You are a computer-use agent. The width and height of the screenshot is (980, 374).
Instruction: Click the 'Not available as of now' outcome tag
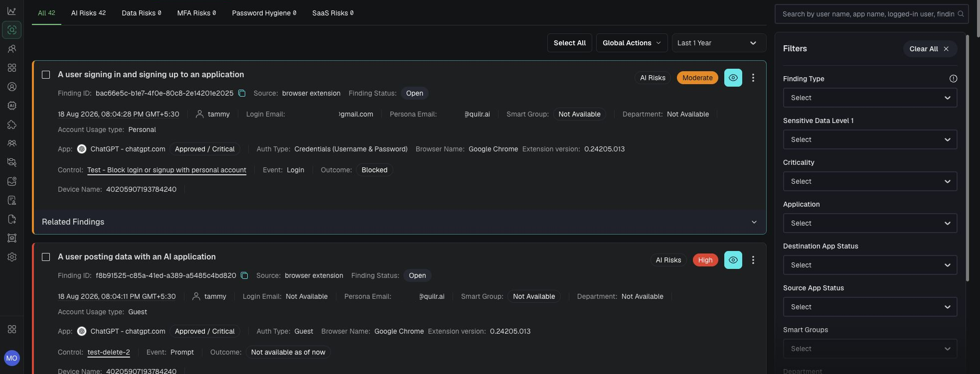coord(288,352)
